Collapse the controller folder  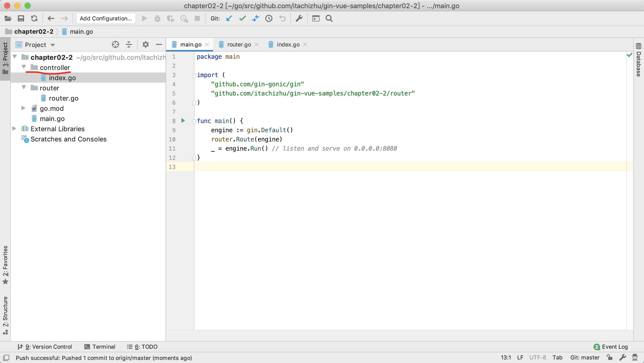pyautogui.click(x=24, y=67)
